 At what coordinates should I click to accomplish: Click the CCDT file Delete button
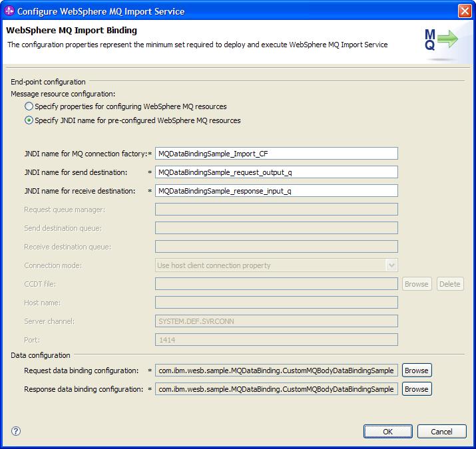coord(450,284)
